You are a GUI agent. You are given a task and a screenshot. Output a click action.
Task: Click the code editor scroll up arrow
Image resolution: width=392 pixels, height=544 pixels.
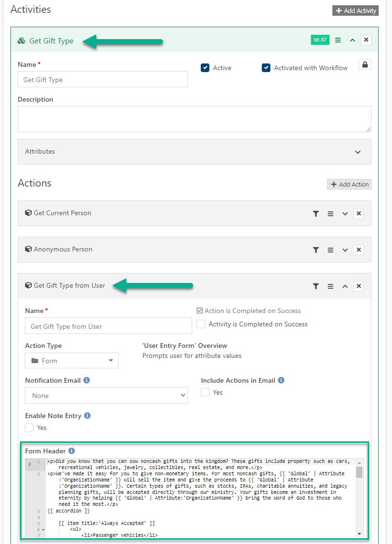pyautogui.click(x=360, y=463)
